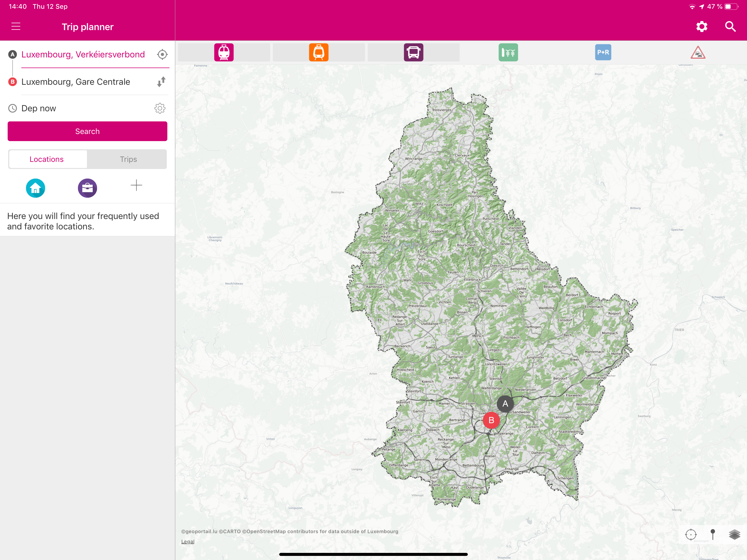Toggle the bus transport filter

point(413,52)
